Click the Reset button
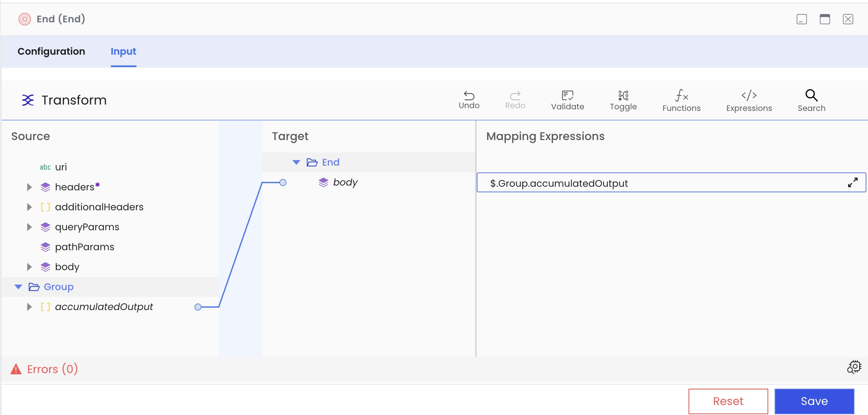 728,401
